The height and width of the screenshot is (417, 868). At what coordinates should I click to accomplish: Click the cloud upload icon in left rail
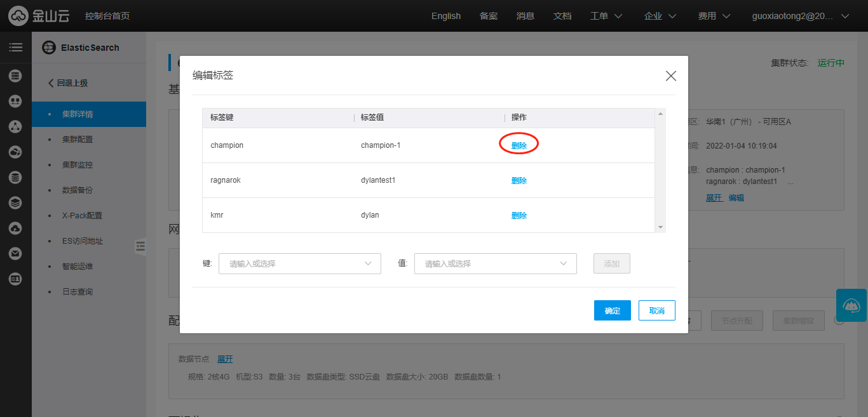pyautogui.click(x=16, y=228)
